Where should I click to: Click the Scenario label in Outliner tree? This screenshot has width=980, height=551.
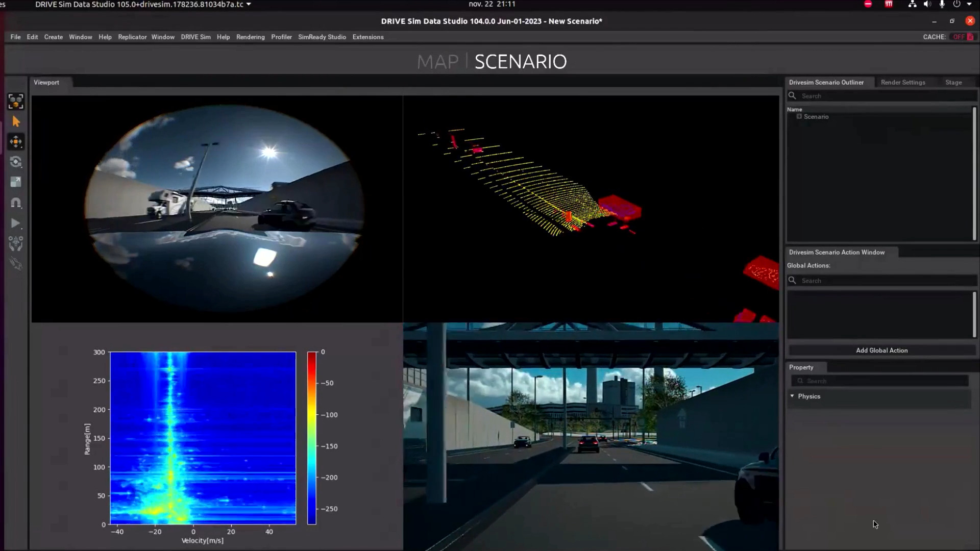(816, 117)
